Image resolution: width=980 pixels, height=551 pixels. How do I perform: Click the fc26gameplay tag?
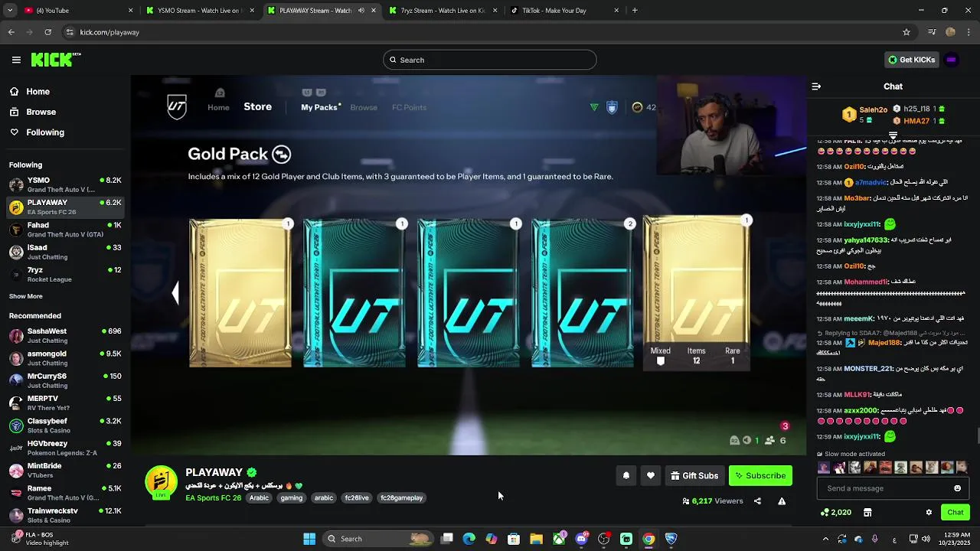pos(401,498)
